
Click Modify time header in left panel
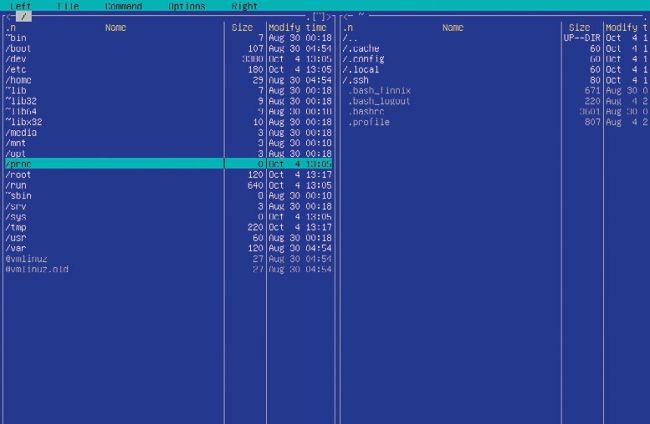(300, 28)
